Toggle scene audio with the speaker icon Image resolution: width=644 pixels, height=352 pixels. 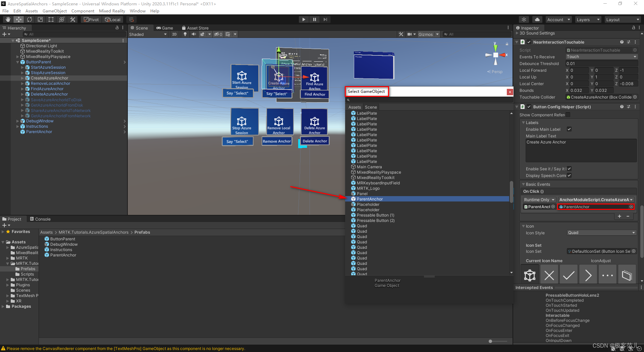(194, 34)
